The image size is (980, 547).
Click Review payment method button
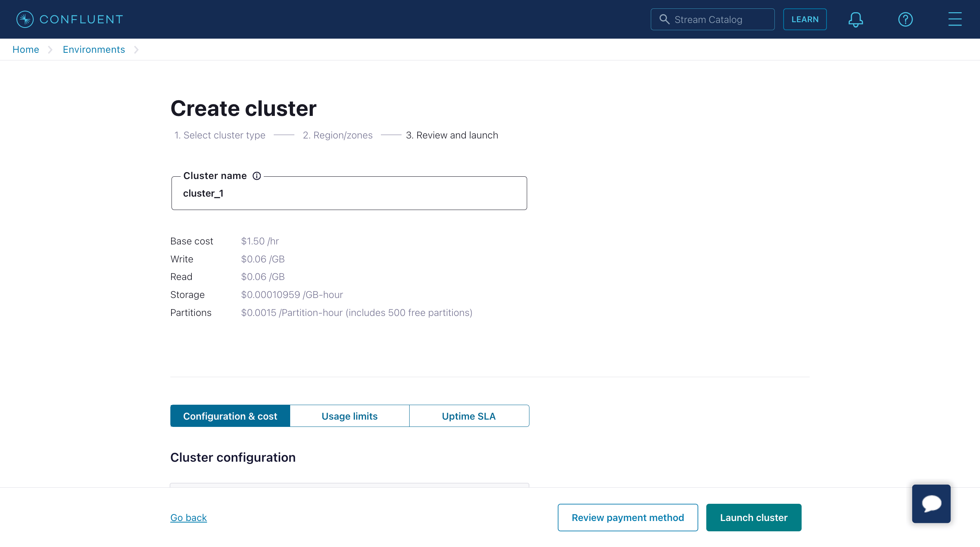pyautogui.click(x=628, y=517)
